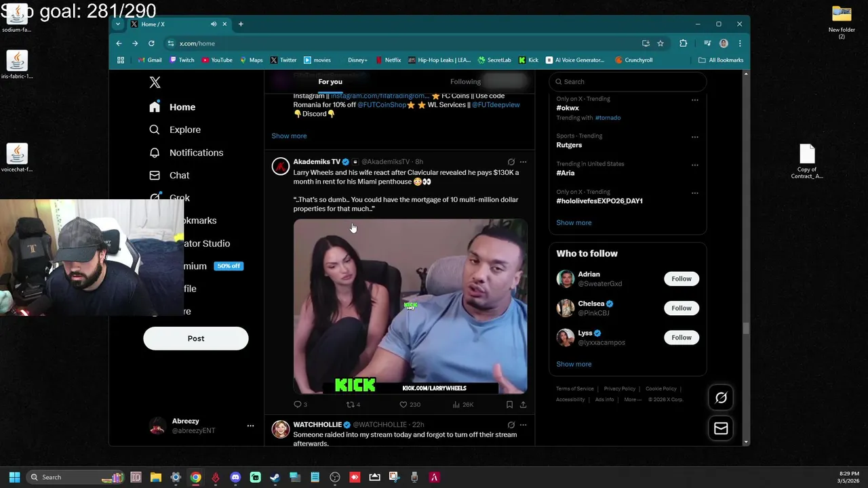Open the Chrome three-dot menu
This screenshot has width=868, height=488.
point(740,43)
